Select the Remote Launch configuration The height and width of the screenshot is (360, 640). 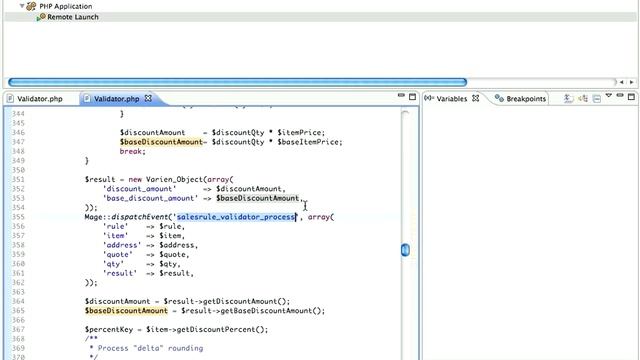[x=73, y=17]
